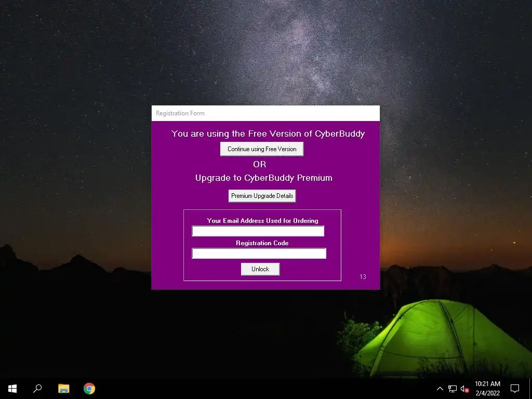Open the Action Center notifications icon
The image size is (532, 399).
tap(515, 389)
